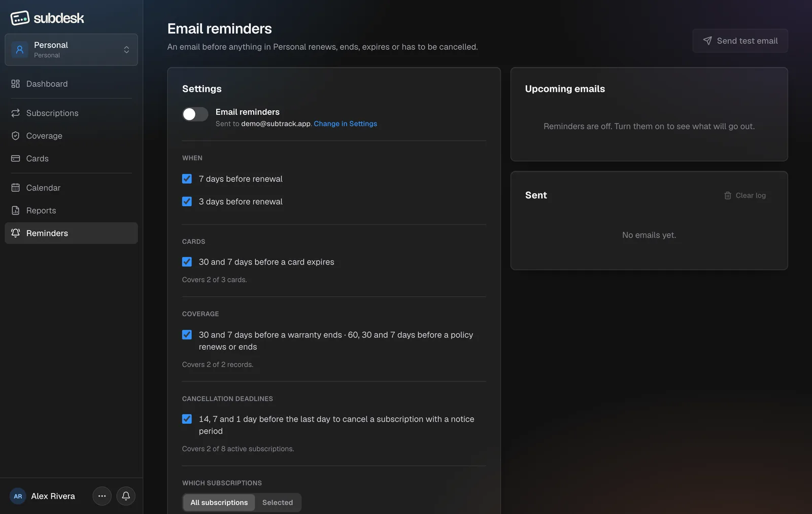Click the WHICH SUBSCRIPTIONS section label
Viewport: 812px width, 514px height.
tap(222, 483)
